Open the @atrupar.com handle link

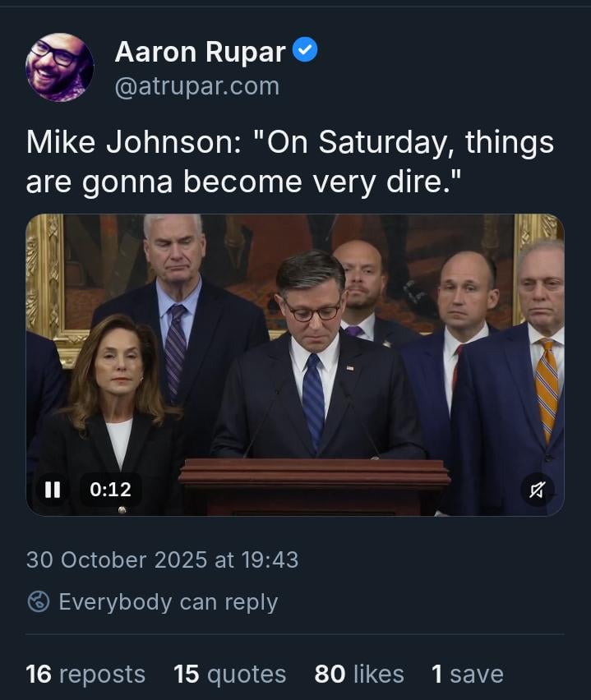196,85
